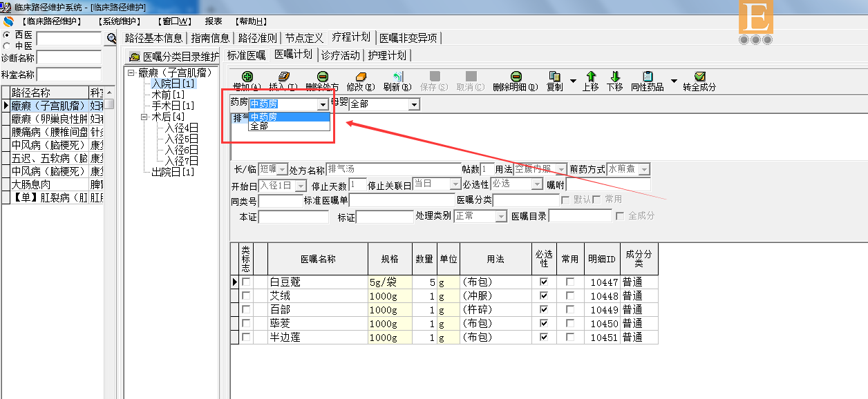Select 入径5日 tree node
This screenshot has width=868, height=399.
182,139
